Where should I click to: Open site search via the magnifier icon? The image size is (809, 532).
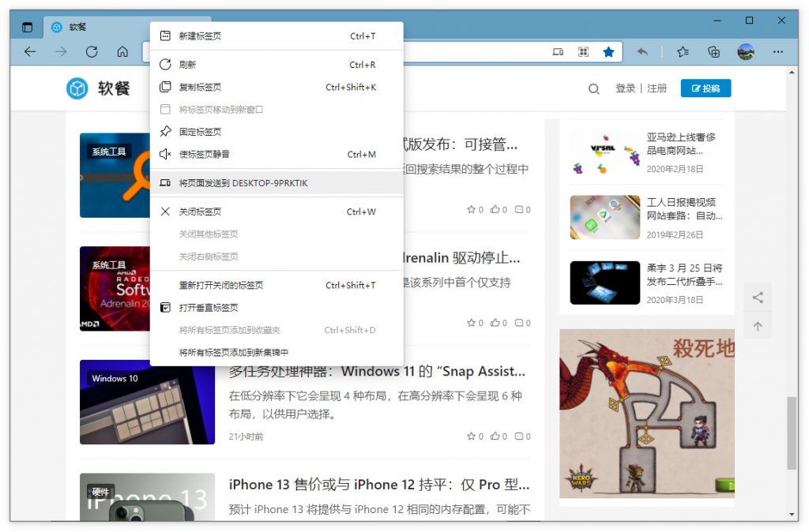pos(593,88)
